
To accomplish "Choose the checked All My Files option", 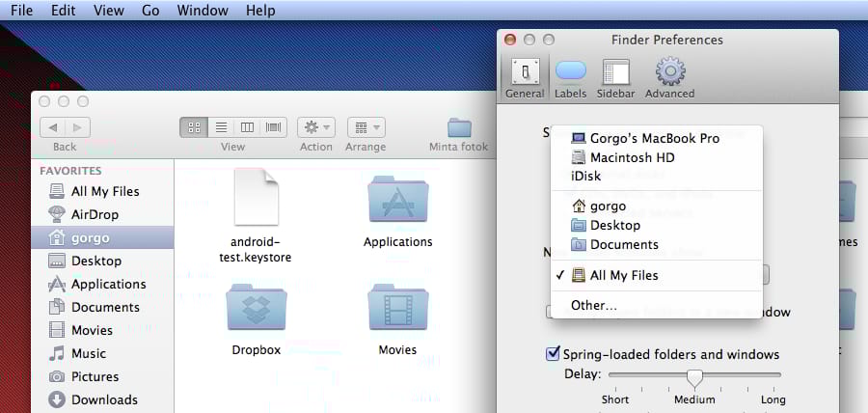I will coord(657,275).
